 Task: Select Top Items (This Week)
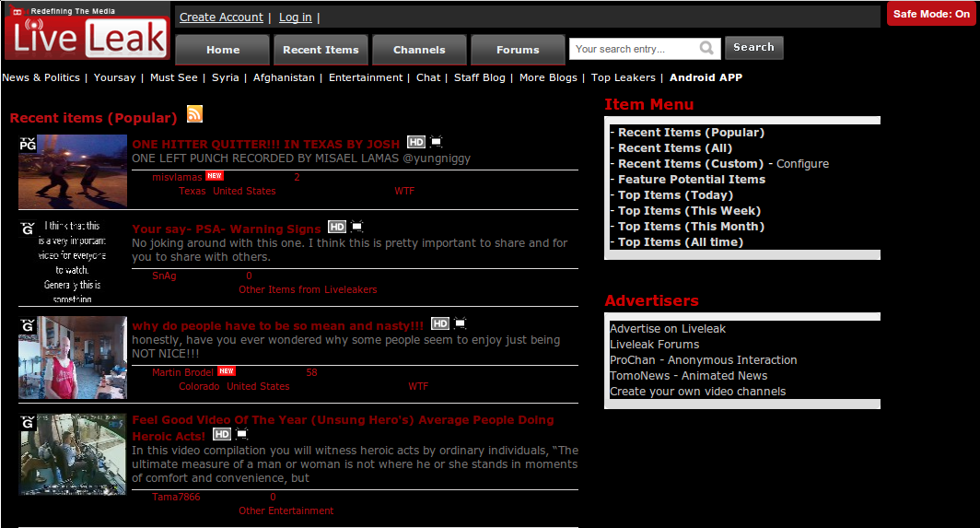point(689,210)
